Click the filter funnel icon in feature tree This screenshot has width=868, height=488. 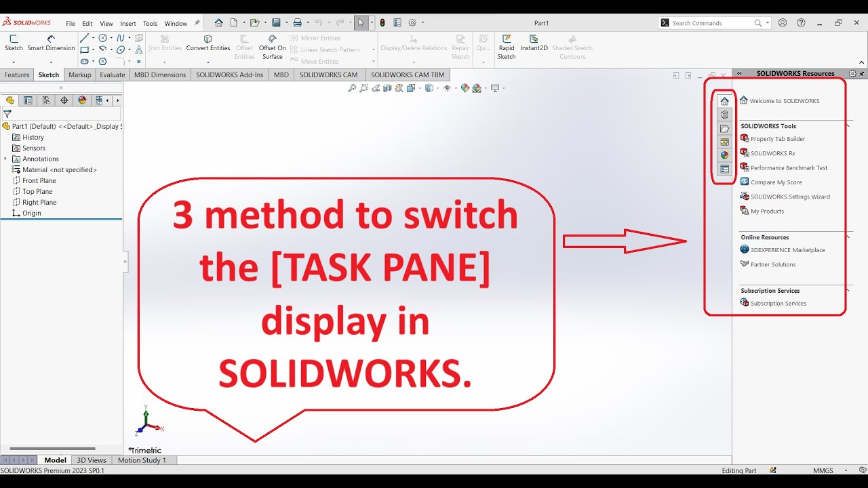point(7,114)
